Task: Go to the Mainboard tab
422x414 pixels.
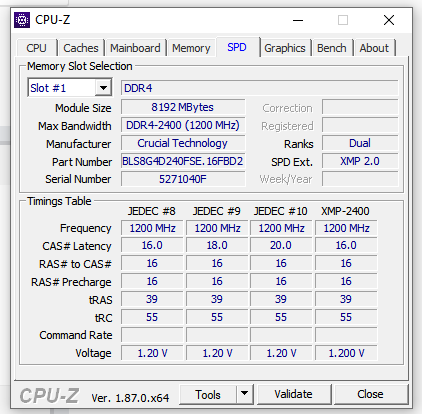Action: [x=135, y=48]
